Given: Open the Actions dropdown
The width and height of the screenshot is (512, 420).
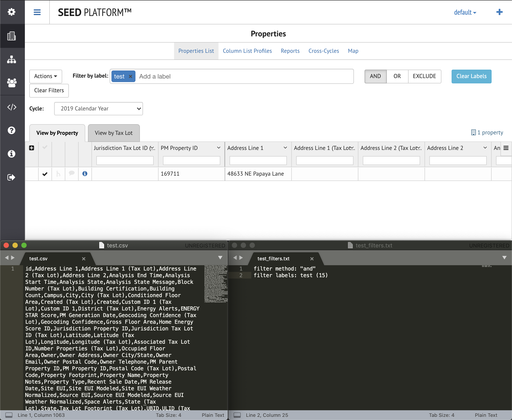Looking at the screenshot, I should (46, 76).
